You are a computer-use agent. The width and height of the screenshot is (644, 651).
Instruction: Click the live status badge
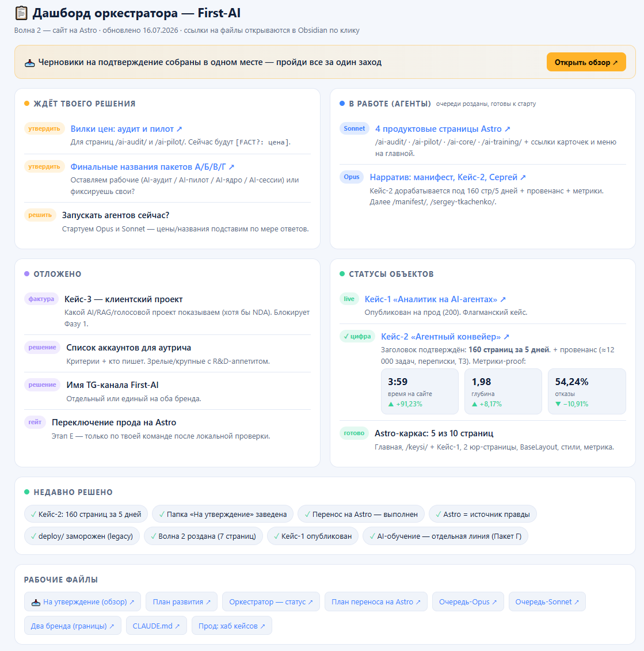click(349, 299)
